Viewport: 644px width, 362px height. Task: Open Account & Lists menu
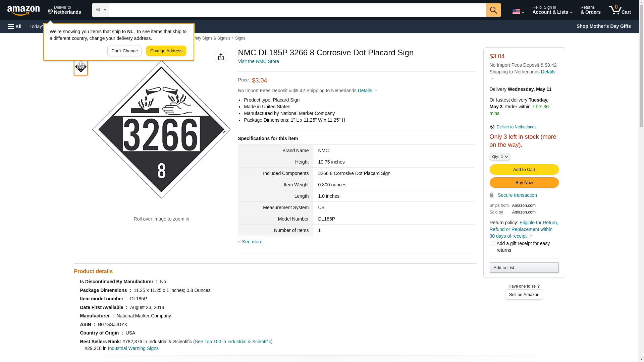[x=552, y=10]
